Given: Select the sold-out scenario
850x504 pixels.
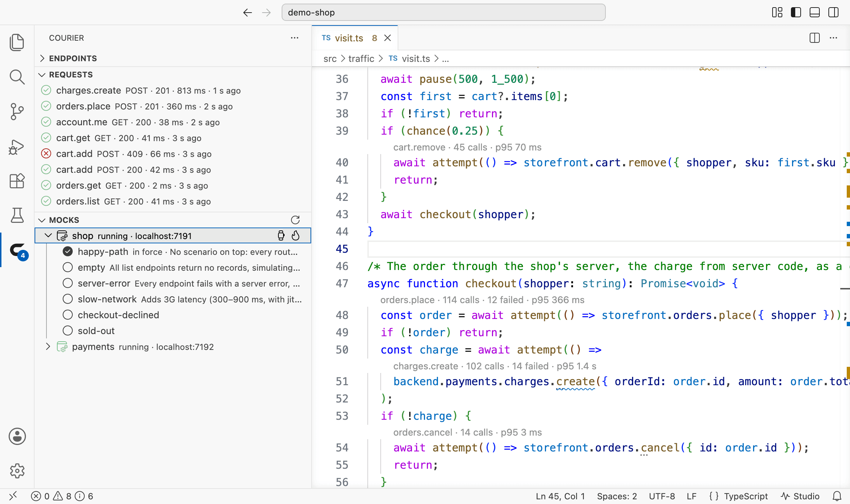Looking at the screenshot, I should pyautogui.click(x=173, y=331).
